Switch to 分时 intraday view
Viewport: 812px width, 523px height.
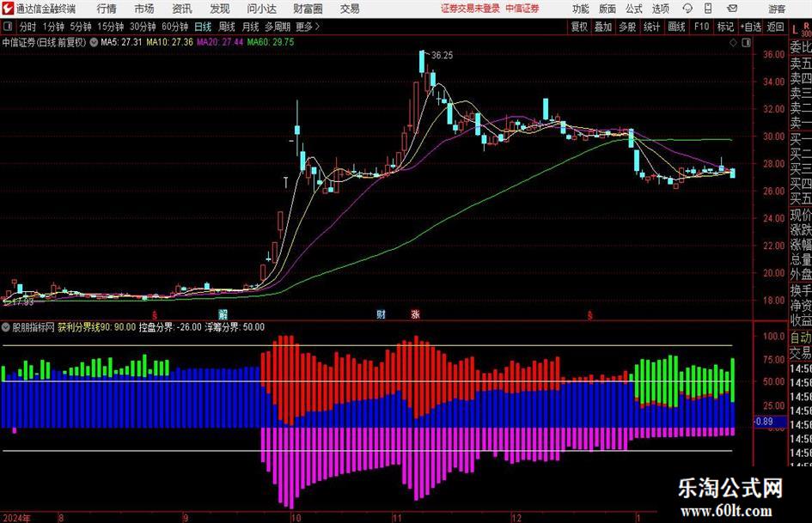[28, 27]
